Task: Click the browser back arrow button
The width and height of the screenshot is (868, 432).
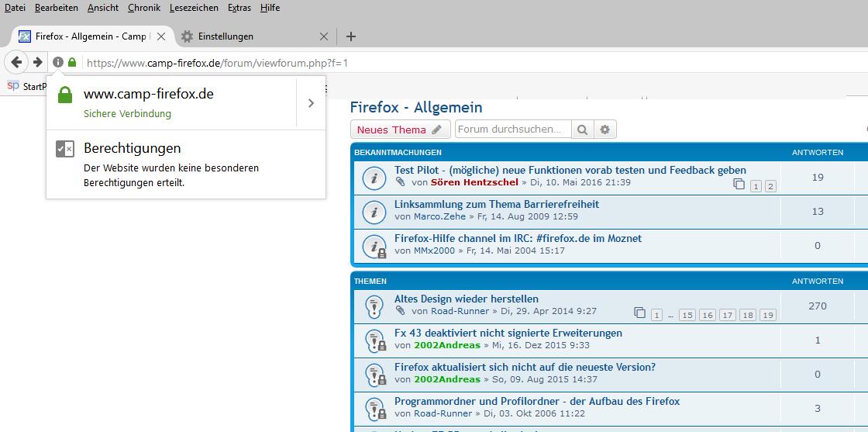Action: tap(16, 63)
